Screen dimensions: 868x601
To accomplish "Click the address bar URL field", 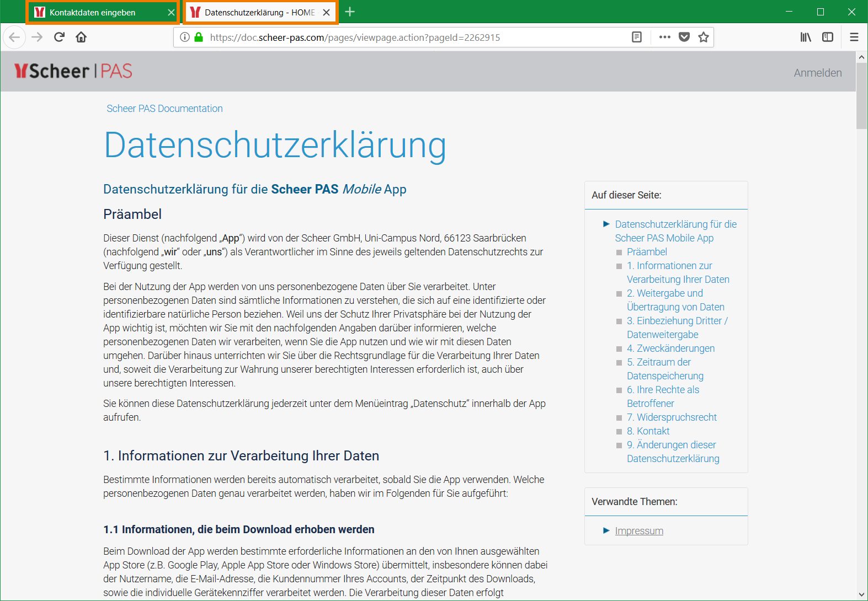I will [414, 37].
